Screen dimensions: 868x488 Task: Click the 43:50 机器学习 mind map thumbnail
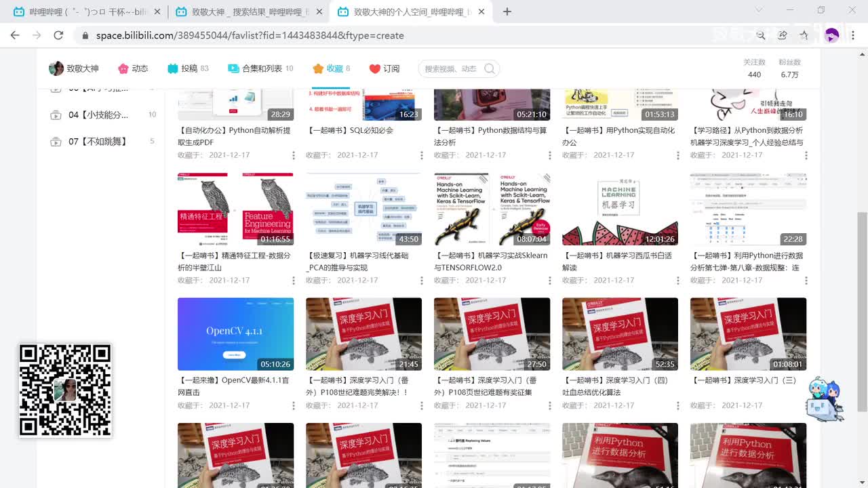click(x=363, y=209)
